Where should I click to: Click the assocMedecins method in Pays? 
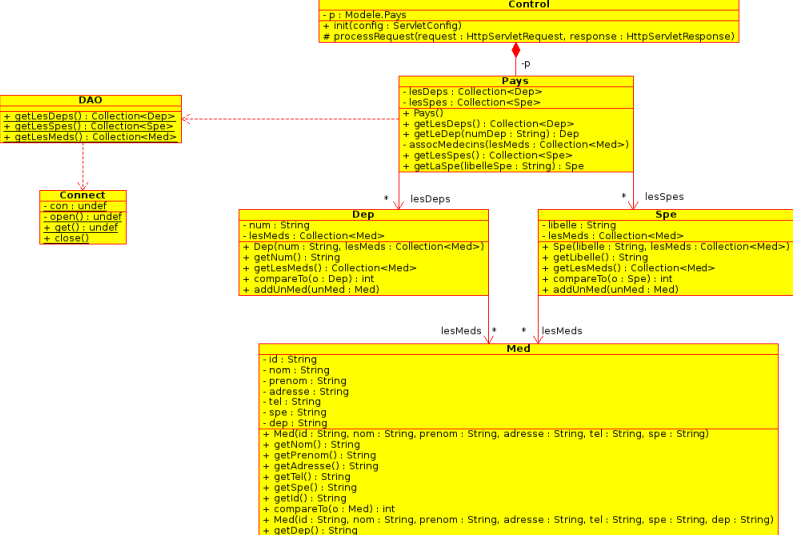click(515, 145)
